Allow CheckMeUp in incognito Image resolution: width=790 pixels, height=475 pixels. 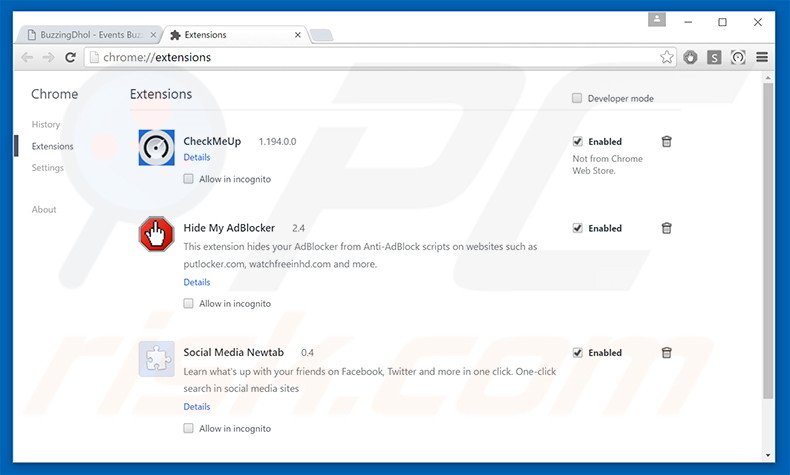(x=188, y=179)
